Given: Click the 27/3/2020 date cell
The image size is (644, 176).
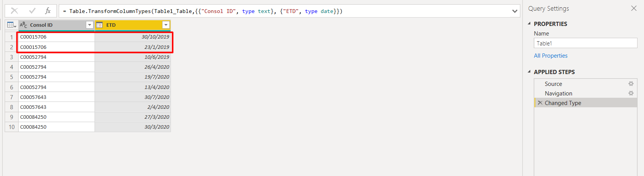Looking at the screenshot, I should [133, 117].
